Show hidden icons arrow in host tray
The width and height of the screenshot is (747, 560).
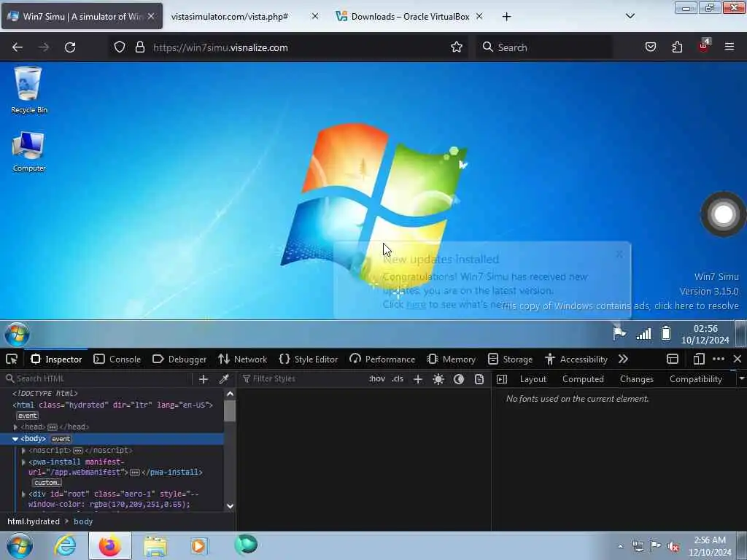coord(620,546)
